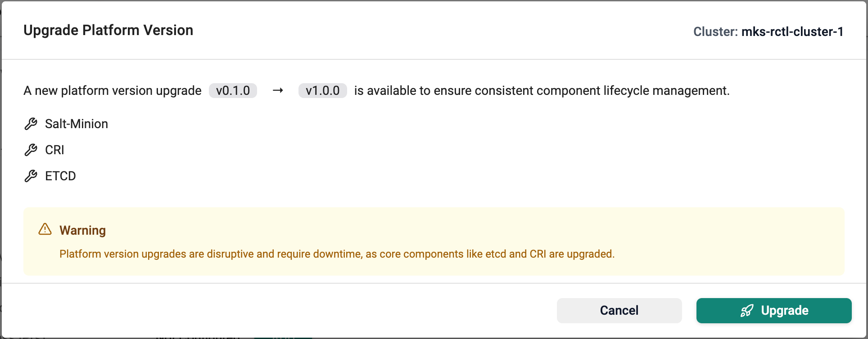Click the mks-rctl-cluster-1 cluster name
The image size is (868, 339).
click(792, 32)
